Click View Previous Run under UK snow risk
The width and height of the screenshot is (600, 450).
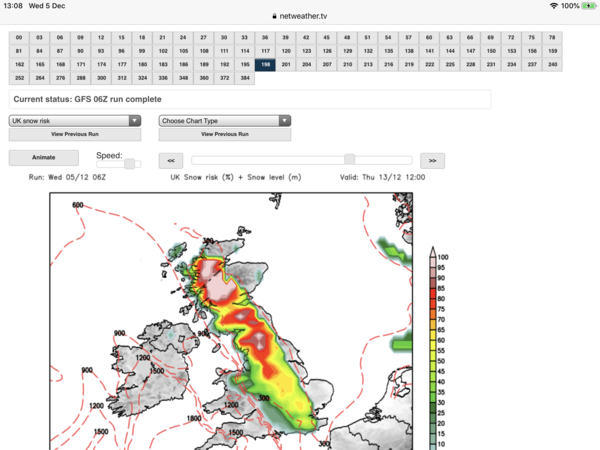pyautogui.click(x=75, y=134)
